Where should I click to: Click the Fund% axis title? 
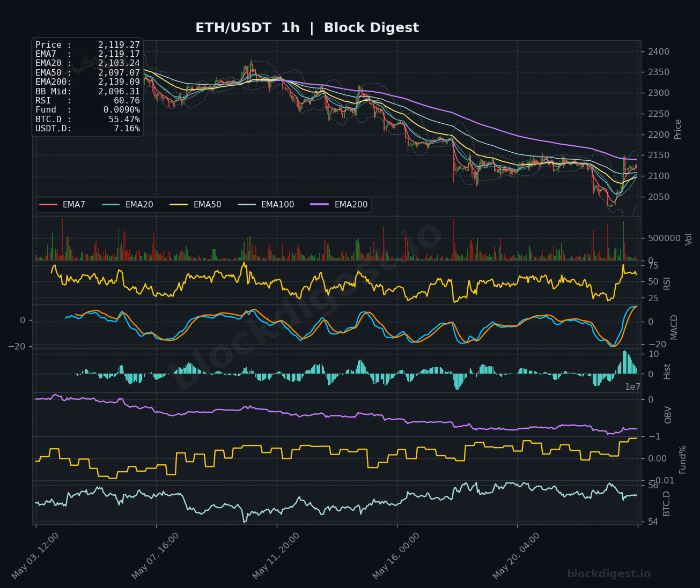point(683,459)
